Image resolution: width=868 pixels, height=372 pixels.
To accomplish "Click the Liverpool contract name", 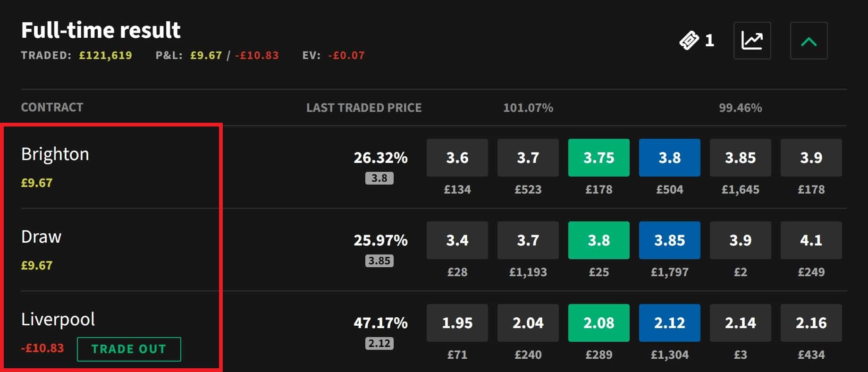I will coord(58,320).
